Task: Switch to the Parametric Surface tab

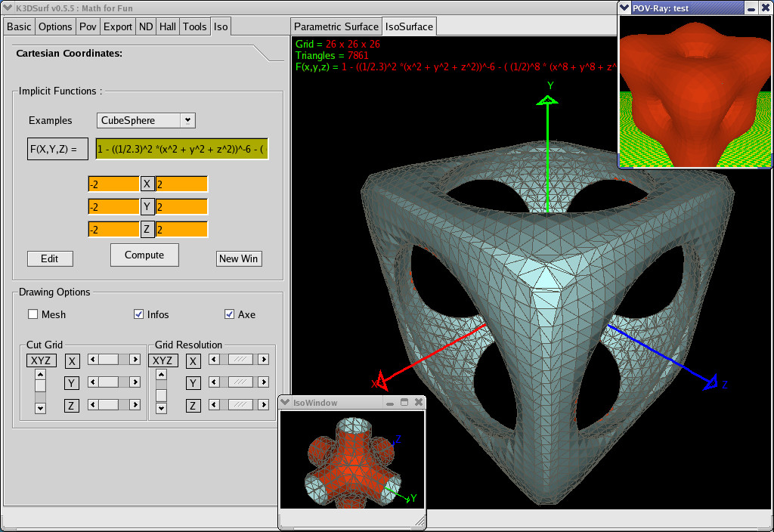Action: click(x=336, y=26)
